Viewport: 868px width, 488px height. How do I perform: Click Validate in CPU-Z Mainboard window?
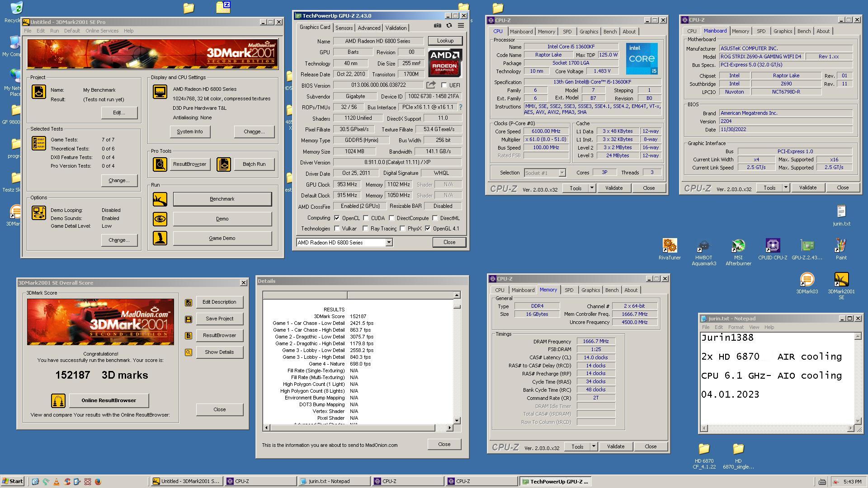[807, 188]
